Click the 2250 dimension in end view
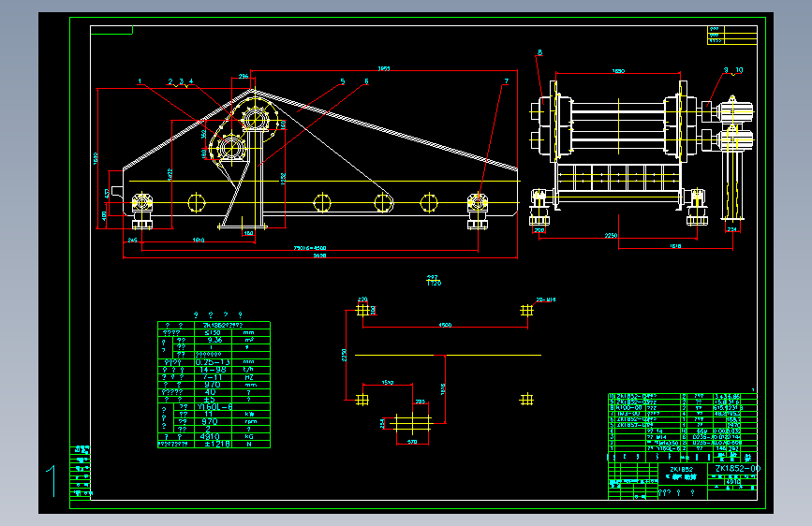This screenshot has width=812, height=526. [611, 236]
